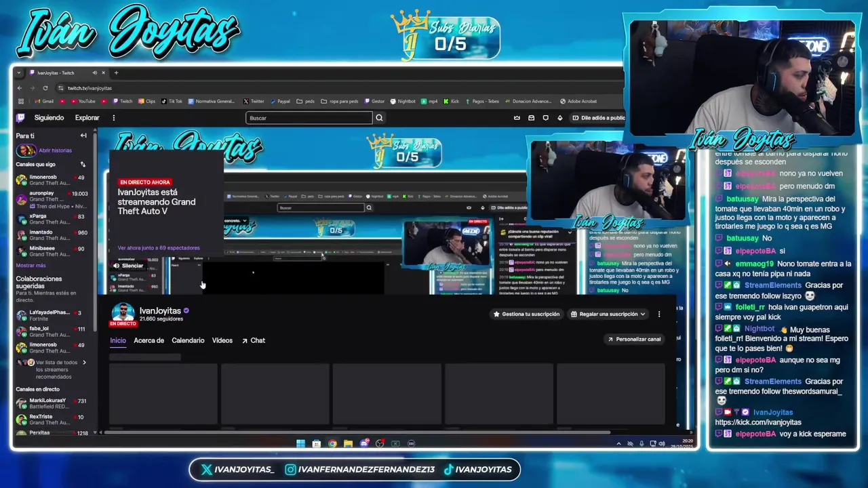Image resolution: width=868 pixels, height=488 pixels.
Task: Switch to the Acerca de tab
Action: point(149,340)
